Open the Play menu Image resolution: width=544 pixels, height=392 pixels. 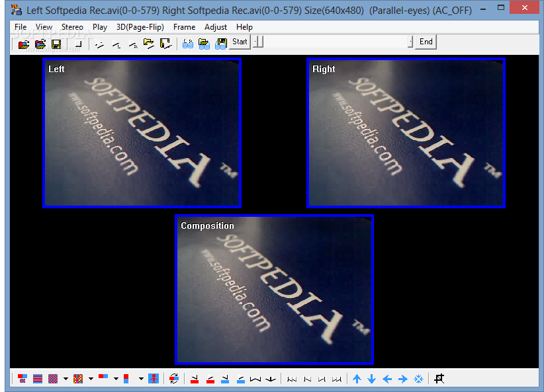click(x=99, y=27)
